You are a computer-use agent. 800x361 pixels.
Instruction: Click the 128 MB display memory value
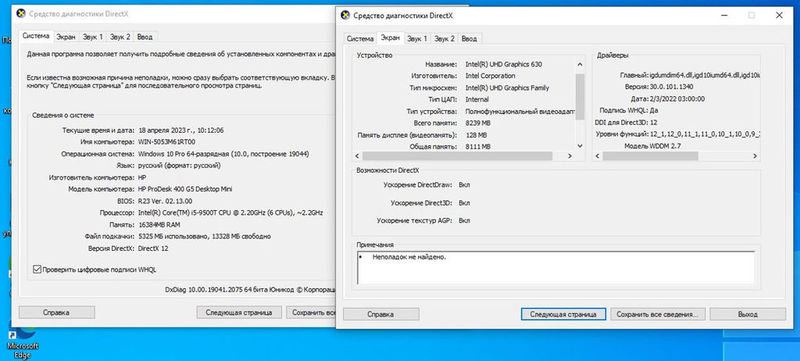pos(477,135)
